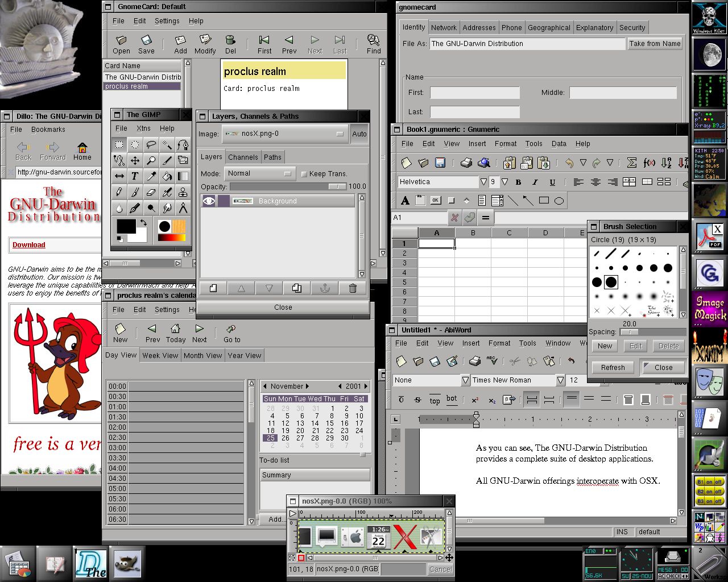Viewport: 728px width, 582px height.
Task: Choose the Bucket Fill tool in GIMP
Action: click(x=167, y=176)
